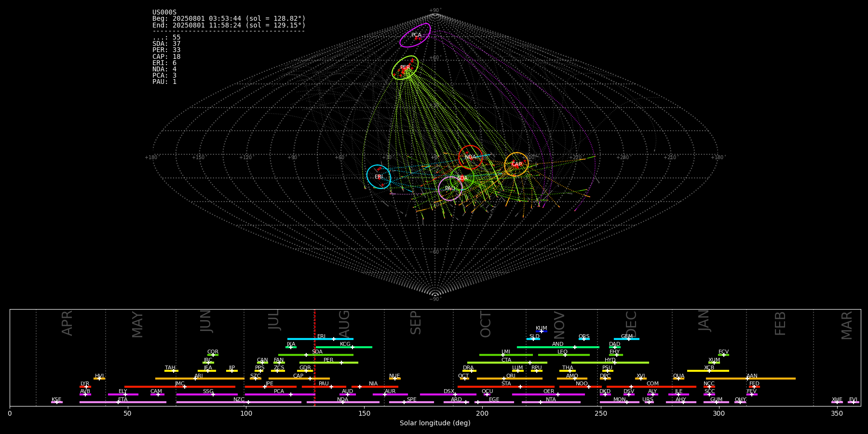Viewport: 868px width, 434px height.
Task: Click the SPE shower bar in timeline
Action: click(x=411, y=402)
